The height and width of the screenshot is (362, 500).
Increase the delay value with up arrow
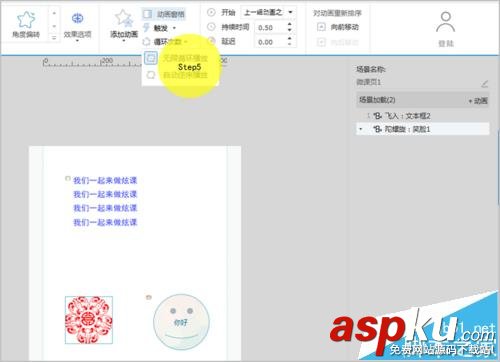click(x=290, y=39)
